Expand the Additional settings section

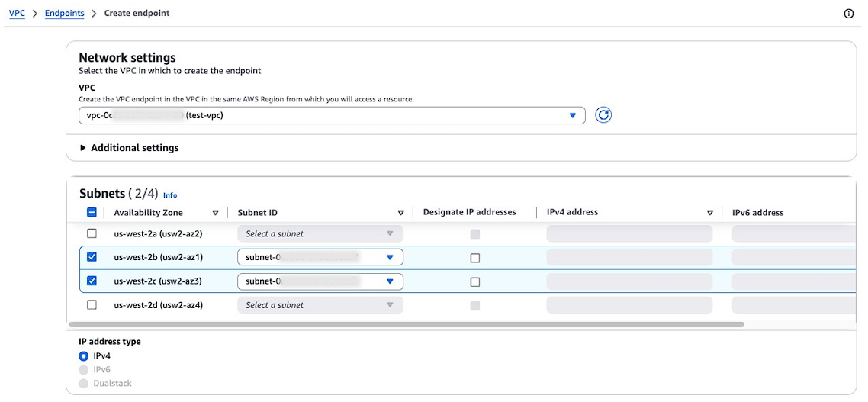(x=129, y=148)
